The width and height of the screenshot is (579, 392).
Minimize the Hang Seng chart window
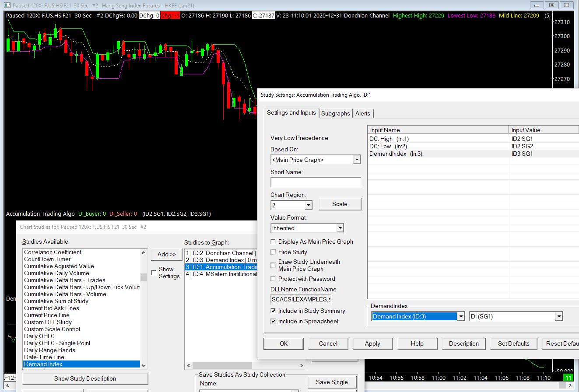[x=537, y=5]
